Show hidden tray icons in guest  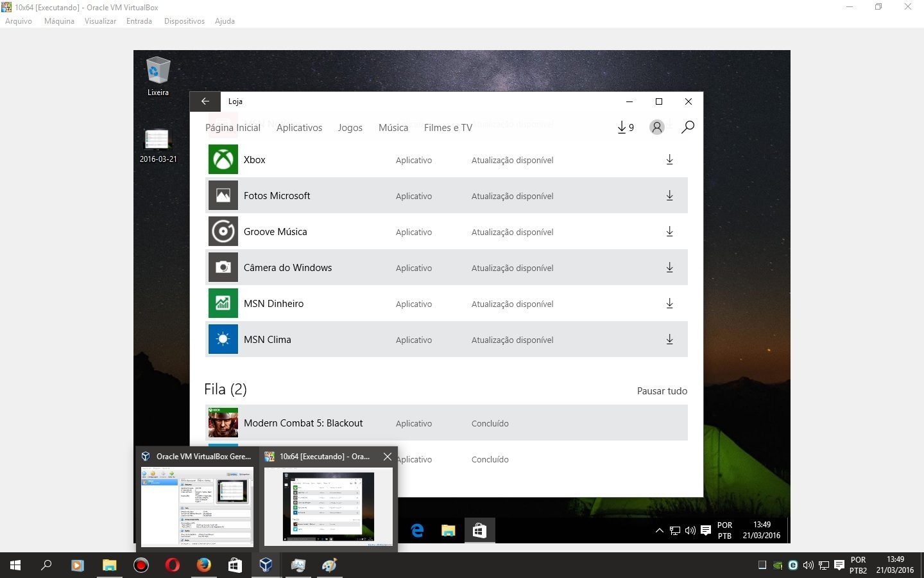tap(659, 530)
